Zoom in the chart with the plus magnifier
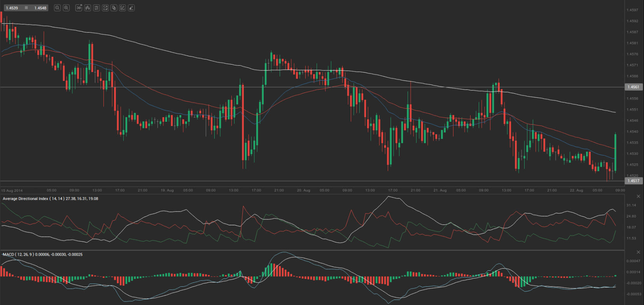Image resolution: width=644 pixels, height=305 pixels. (66, 8)
